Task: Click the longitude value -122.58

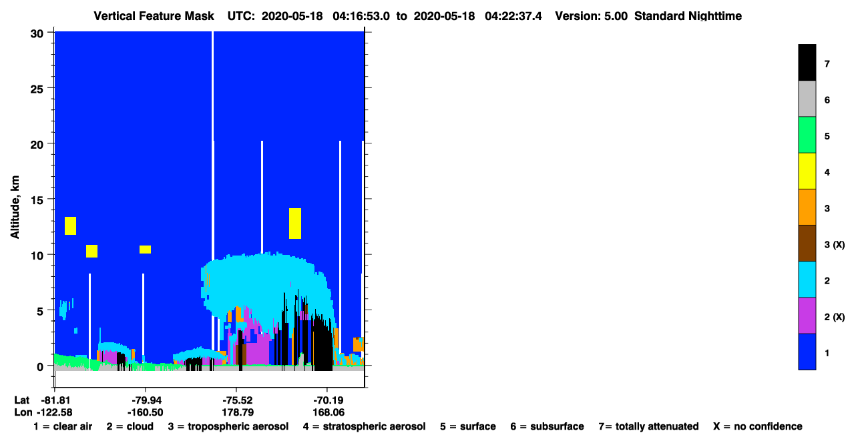Action: click(53, 412)
